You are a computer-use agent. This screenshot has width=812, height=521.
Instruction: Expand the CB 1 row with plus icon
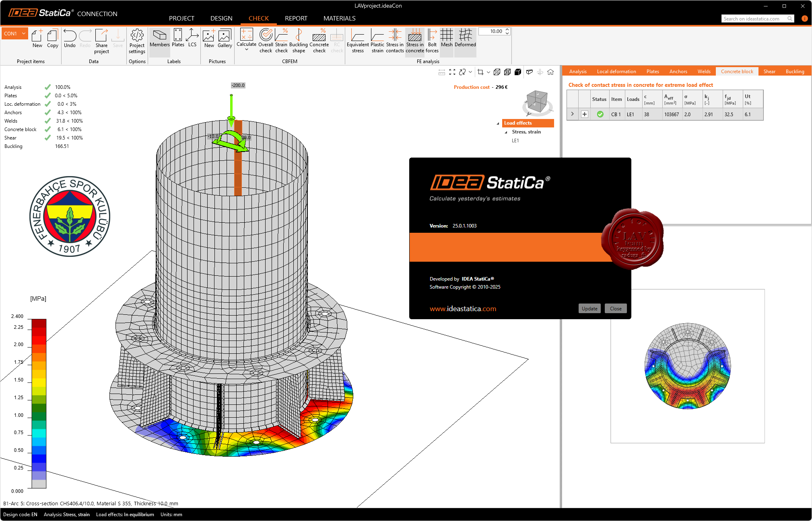click(585, 114)
